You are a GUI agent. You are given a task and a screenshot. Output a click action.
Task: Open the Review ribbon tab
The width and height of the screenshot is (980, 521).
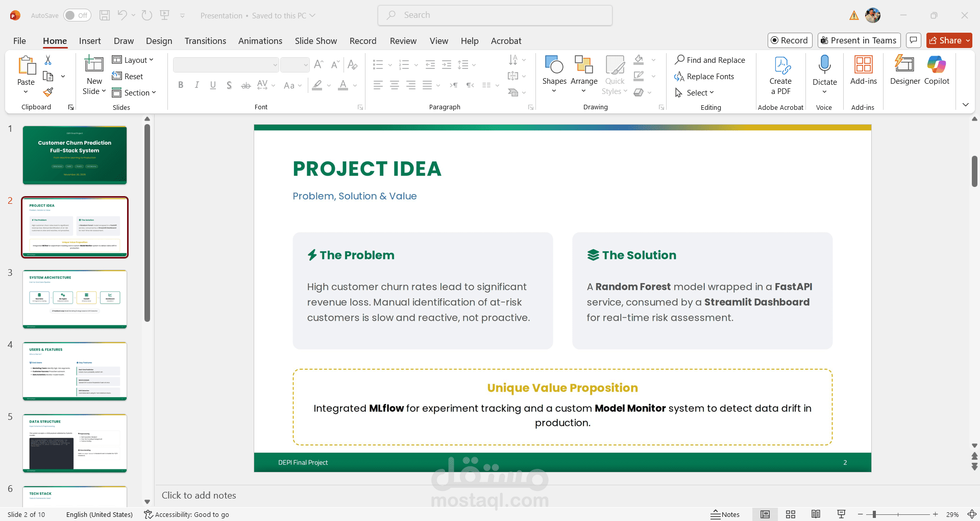(403, 41)
